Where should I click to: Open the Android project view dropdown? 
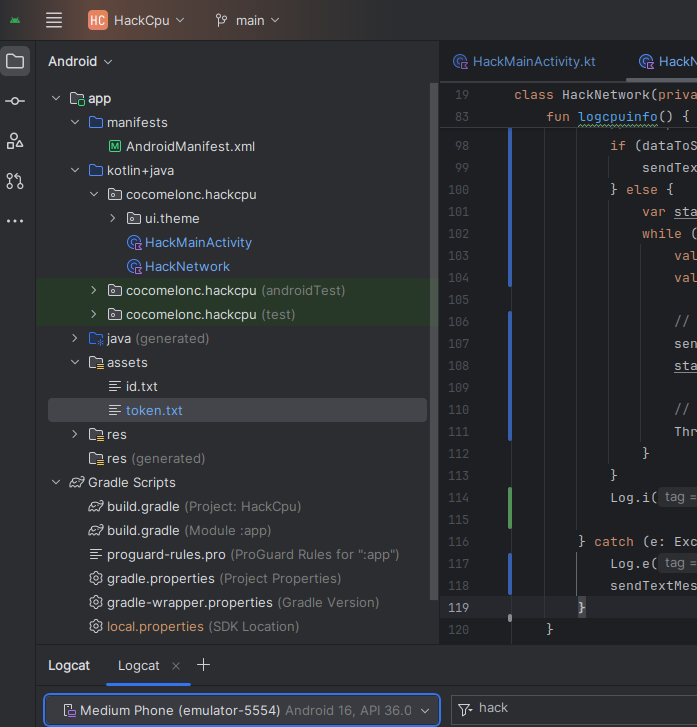pos(80,61)
